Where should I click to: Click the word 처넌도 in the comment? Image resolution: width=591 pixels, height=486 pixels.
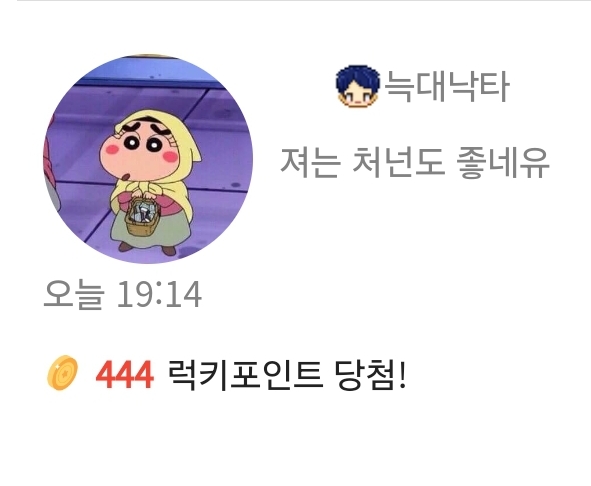[398, 163]
